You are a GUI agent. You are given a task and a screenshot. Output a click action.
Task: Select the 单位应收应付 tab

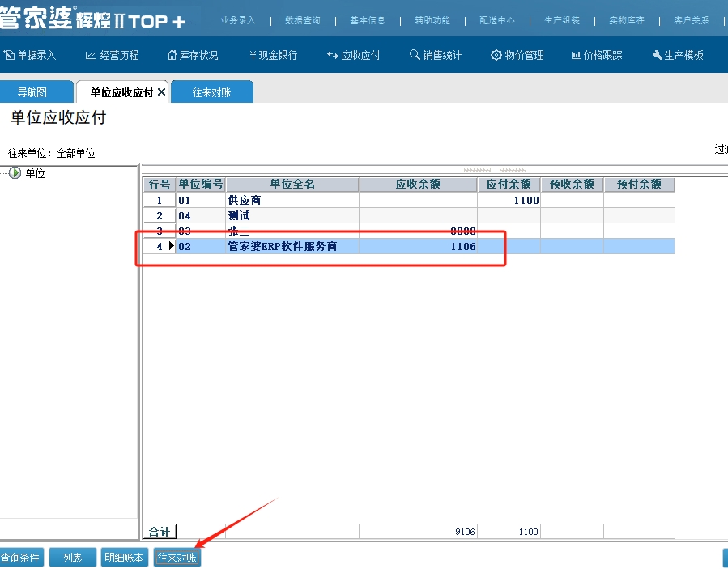coord(121,92)
